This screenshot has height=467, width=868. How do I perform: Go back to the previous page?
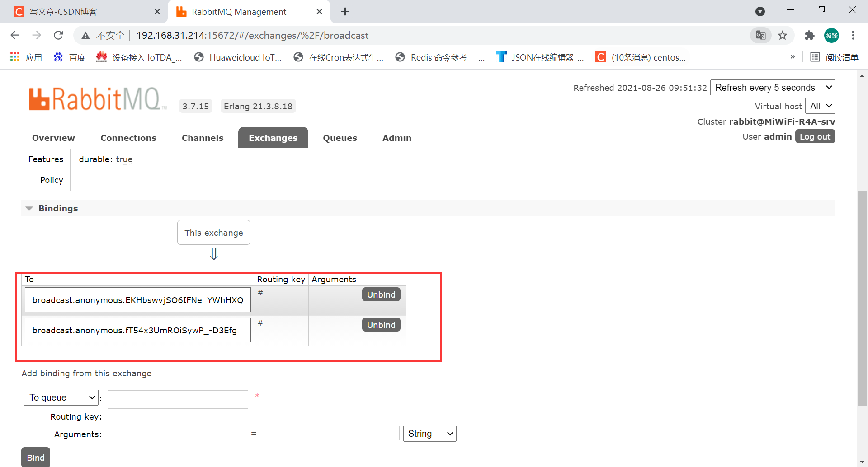(x=15, y=35)
